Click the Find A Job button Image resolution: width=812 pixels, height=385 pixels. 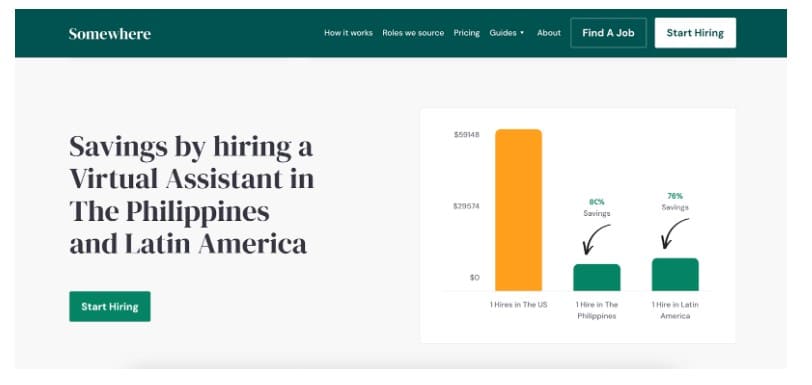[608, 33]
